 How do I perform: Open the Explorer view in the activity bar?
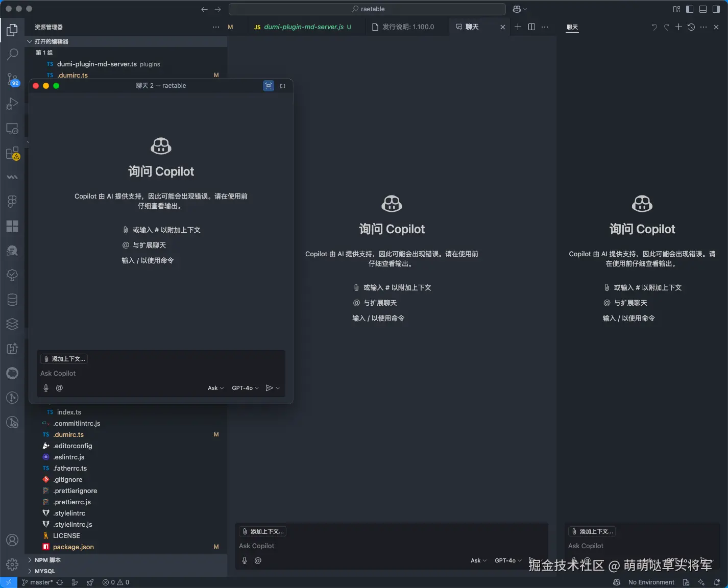click(12, 30)
